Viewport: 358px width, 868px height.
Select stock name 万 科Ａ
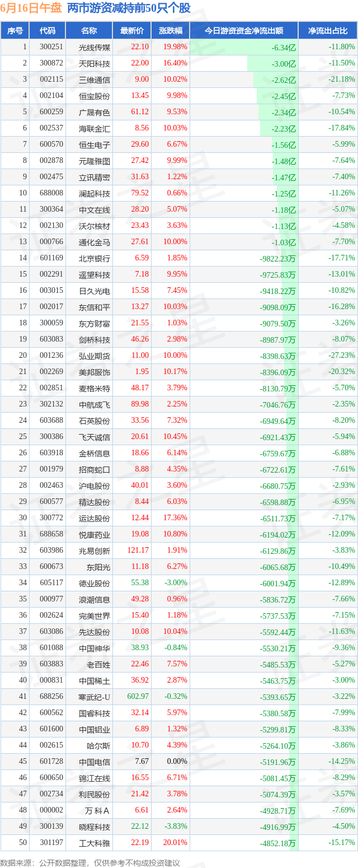click(x=97, y=810)
